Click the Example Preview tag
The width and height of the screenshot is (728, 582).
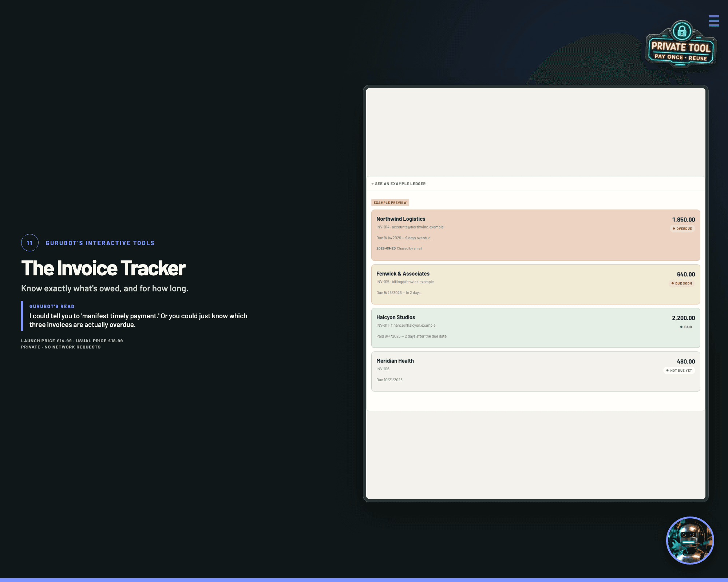click(x=390, y=203)
